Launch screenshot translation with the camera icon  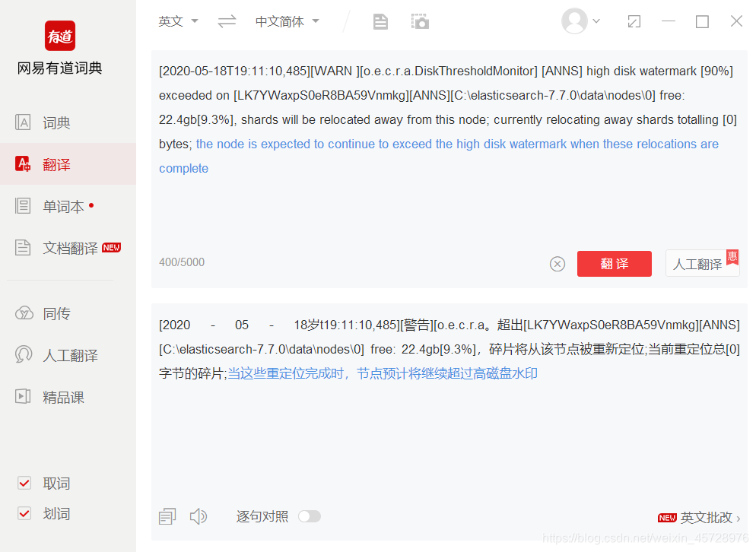(420, 21)
